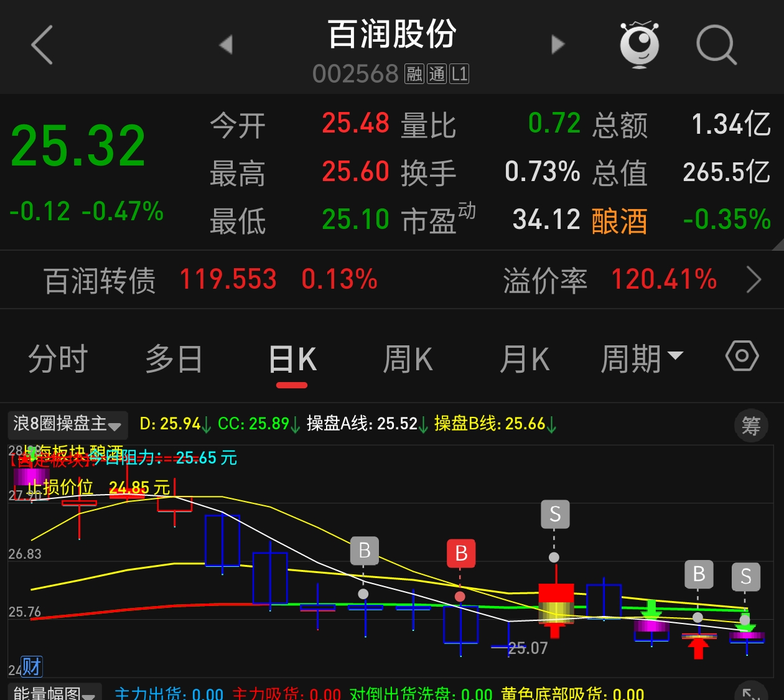The height and width of the screenshot is (700, 784).
Task: Tap the 总额 value 1.34亿
Action: pyautogui.click(x=732, y=124)
